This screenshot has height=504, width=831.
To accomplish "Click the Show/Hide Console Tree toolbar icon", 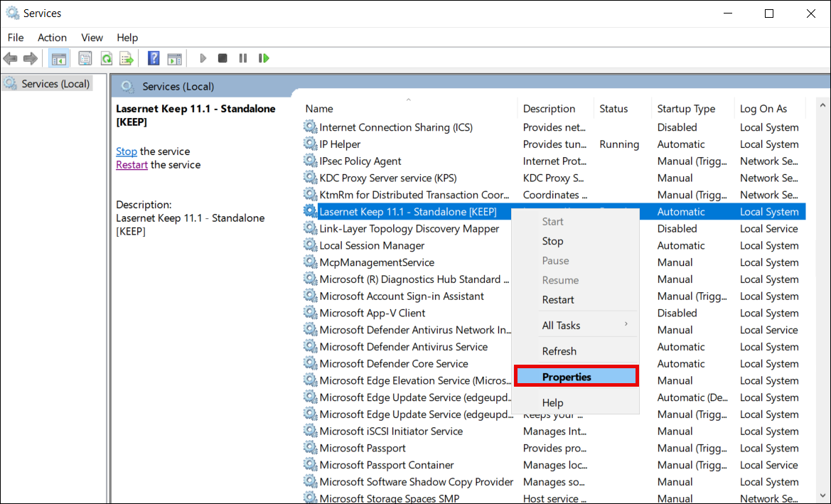I will click(x=59, y=58).
